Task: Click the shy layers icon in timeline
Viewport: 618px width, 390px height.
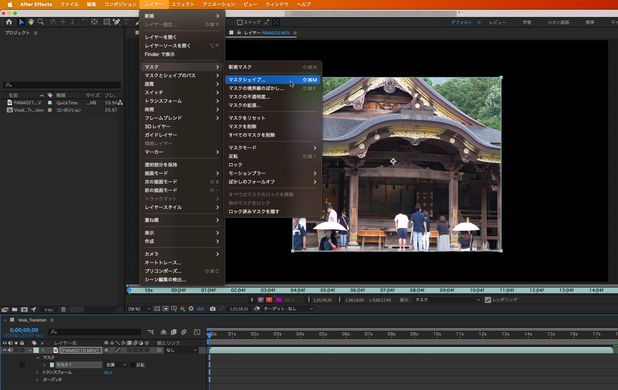Action: point(164,332)
